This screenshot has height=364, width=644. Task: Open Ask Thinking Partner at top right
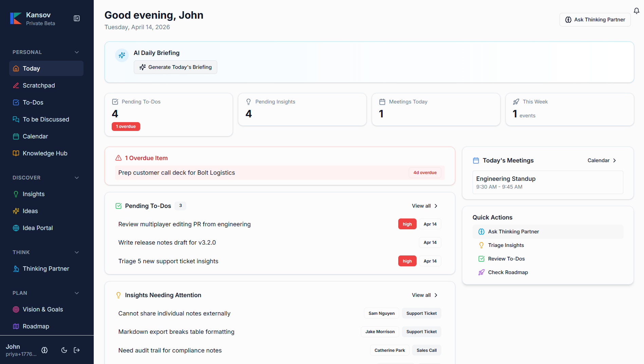(x=595, y=19)
